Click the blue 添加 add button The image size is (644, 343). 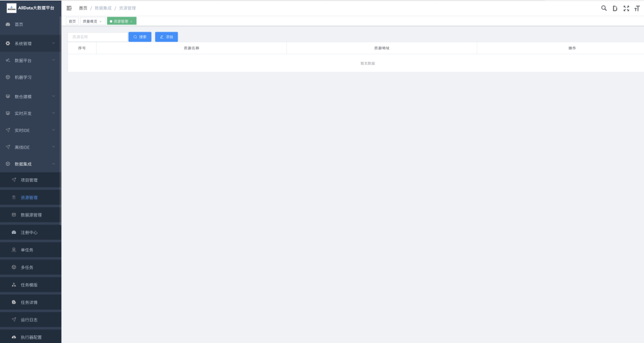point(166,37)
